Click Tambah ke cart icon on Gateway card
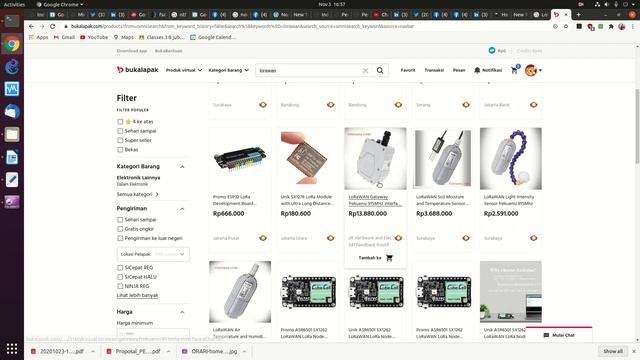The height and width of the screenshot is (360, 640). [389, 258]
